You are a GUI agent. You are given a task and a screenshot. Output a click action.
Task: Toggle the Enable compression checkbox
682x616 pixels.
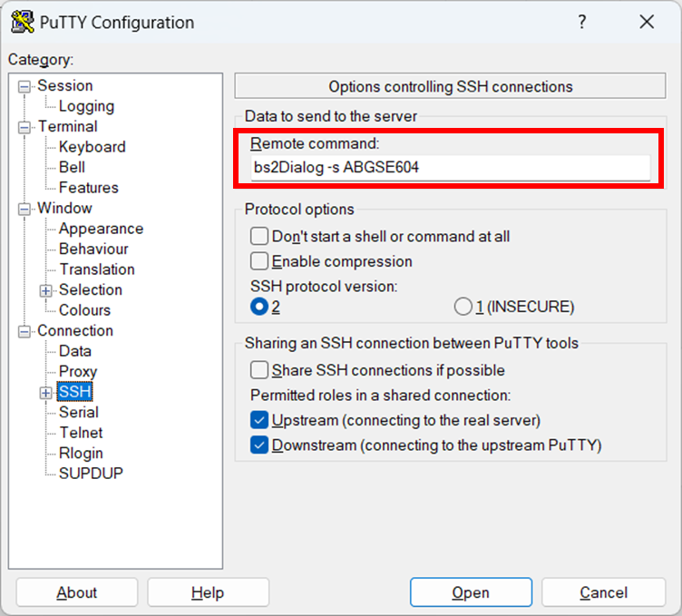(259, 261)
